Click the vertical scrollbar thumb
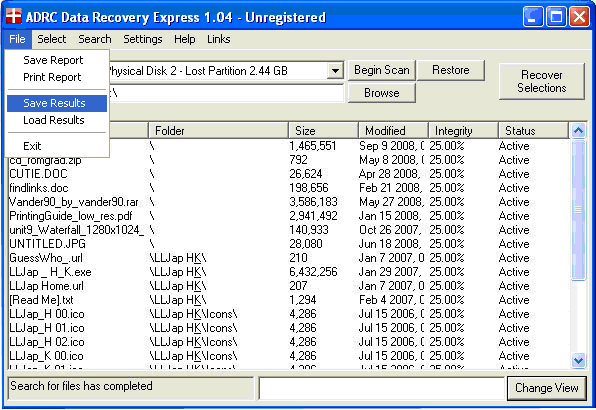 pyautogui.click(x=578, y=210)
